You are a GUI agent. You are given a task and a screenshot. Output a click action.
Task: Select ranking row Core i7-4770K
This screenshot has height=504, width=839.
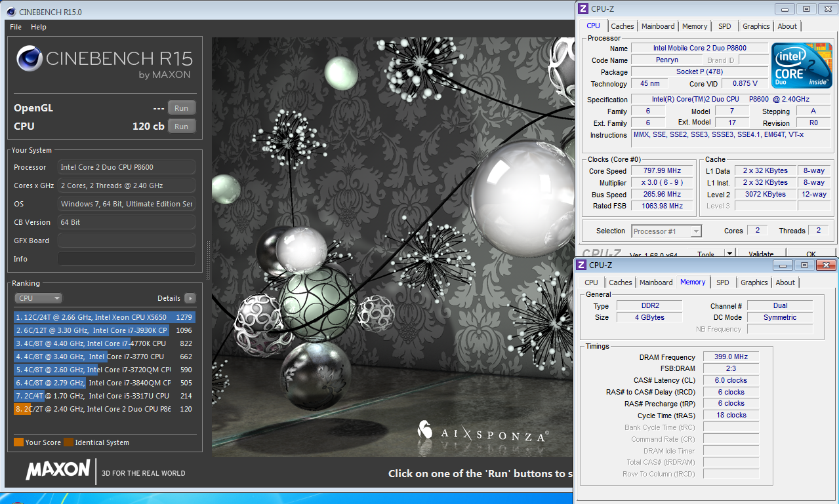point(104,343)
